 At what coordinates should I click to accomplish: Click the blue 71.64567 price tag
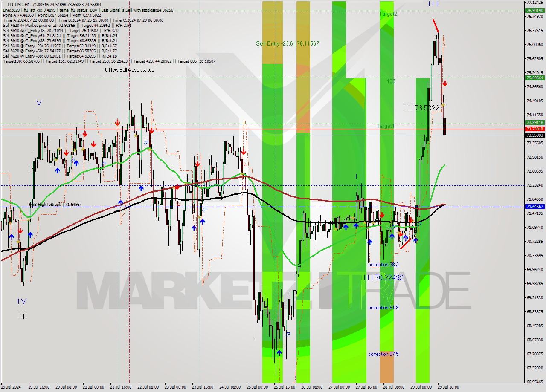pyautogui.click(x=534, y=207)
